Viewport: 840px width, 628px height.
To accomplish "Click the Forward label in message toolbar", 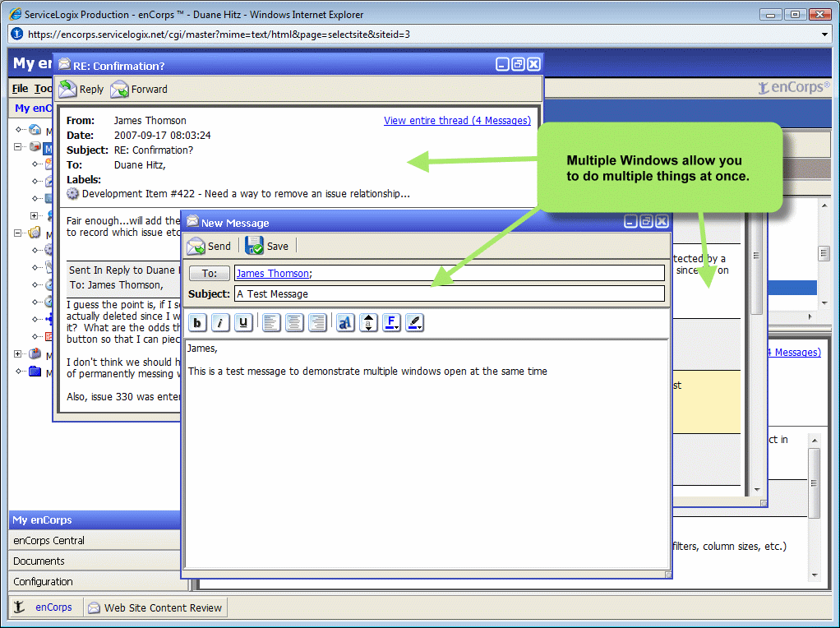I will pyautogui.click(x=150, y=90).
